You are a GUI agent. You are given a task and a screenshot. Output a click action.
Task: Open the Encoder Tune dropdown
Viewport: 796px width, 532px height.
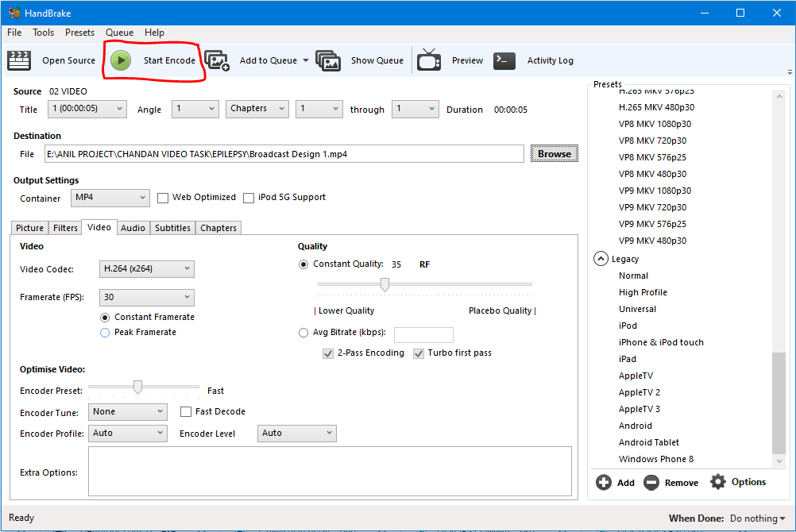[x=127, y=411]
